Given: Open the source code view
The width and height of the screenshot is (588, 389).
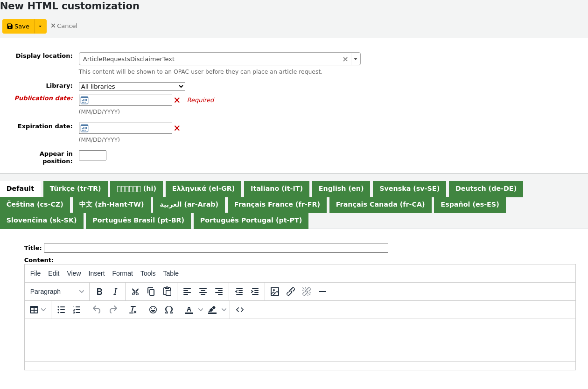Looking at the screenshot, I should pos(239,309).
